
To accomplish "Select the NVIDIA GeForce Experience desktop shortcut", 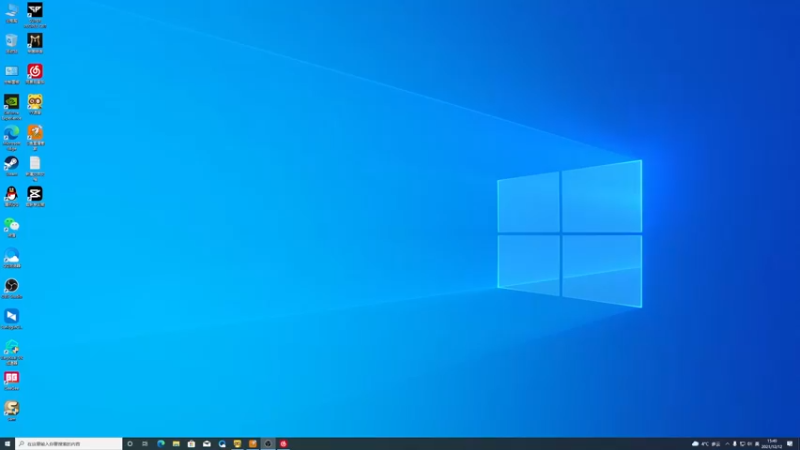I will coord(12,107).
